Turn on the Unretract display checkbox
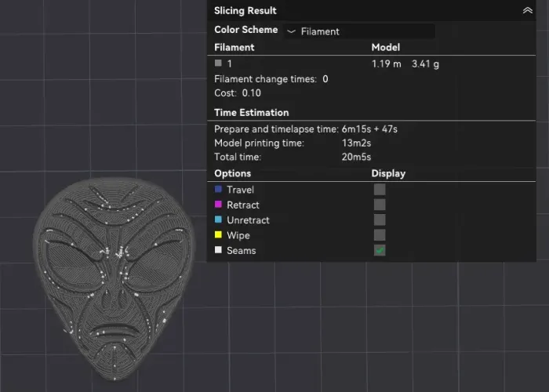The image size is (549, 392). [x=380, y=220]
